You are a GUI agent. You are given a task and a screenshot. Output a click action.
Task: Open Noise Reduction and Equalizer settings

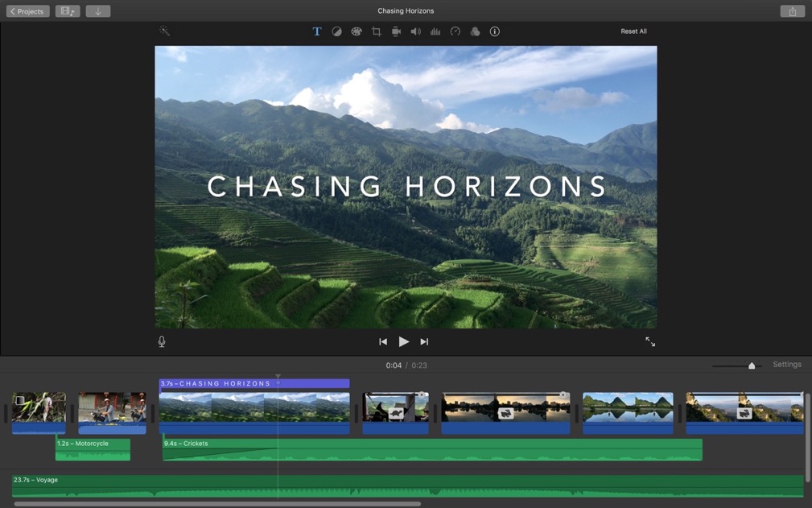[435, 31]
